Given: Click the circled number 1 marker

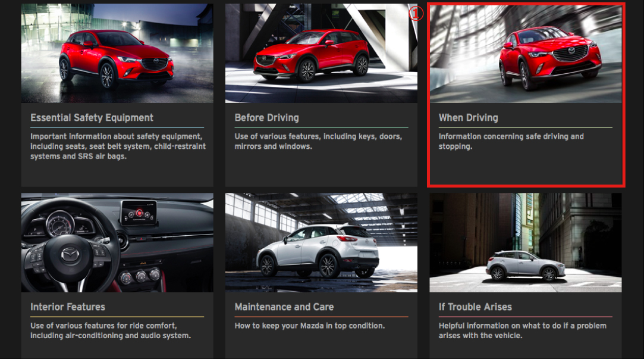Looking at the screenshot, I should click(416, 14).
